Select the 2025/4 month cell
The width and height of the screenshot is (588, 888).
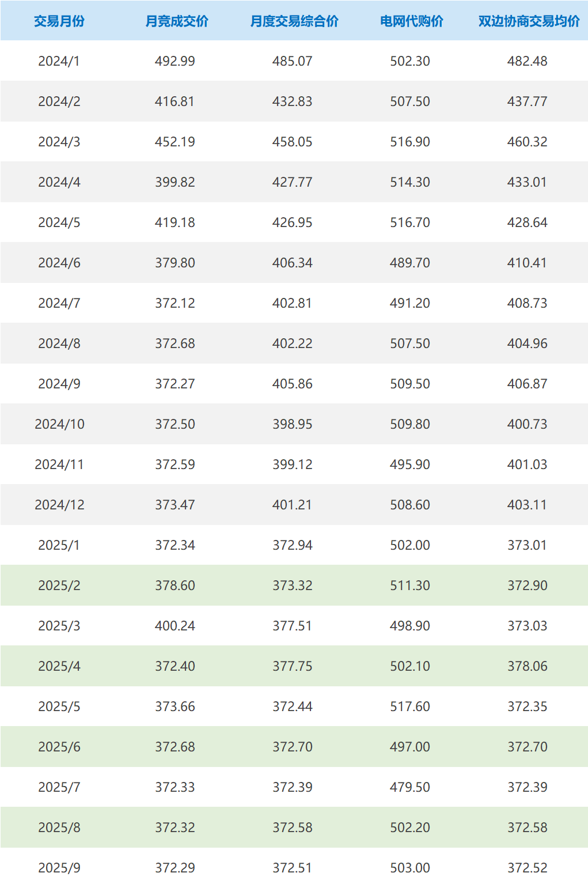(59, 666)
